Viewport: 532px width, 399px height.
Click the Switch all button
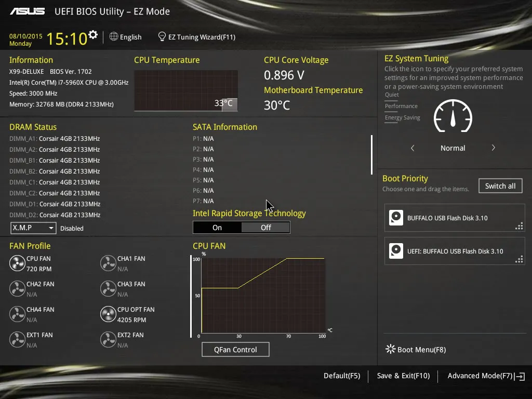(x=500, y=186)
